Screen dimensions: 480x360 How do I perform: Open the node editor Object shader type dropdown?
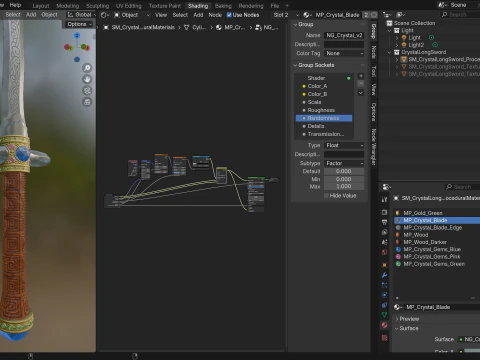132,15
